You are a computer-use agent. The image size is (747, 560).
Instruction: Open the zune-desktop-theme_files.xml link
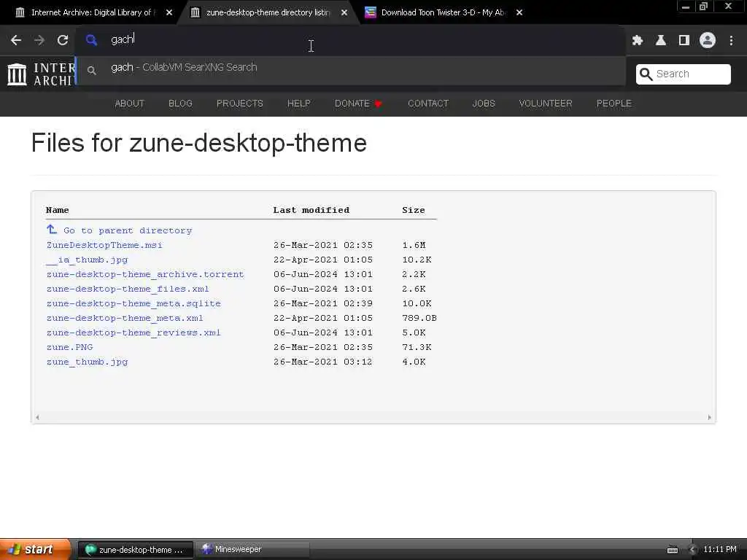(x=128, y=289)
